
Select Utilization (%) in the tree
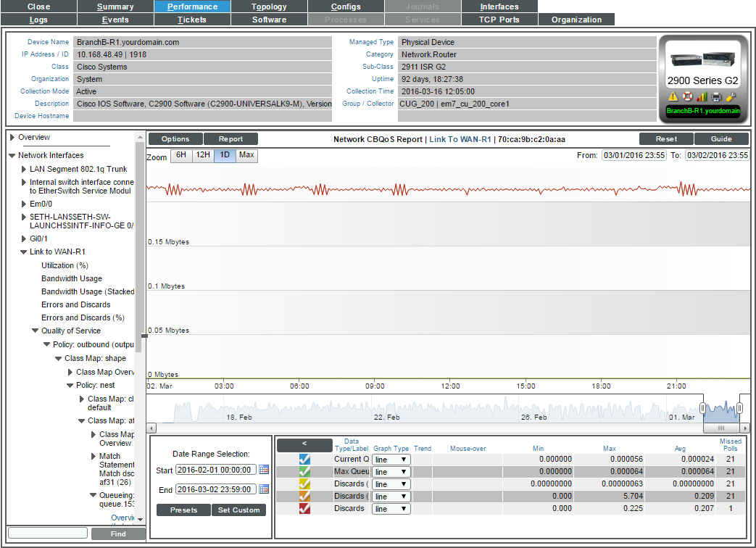point(65,265)
